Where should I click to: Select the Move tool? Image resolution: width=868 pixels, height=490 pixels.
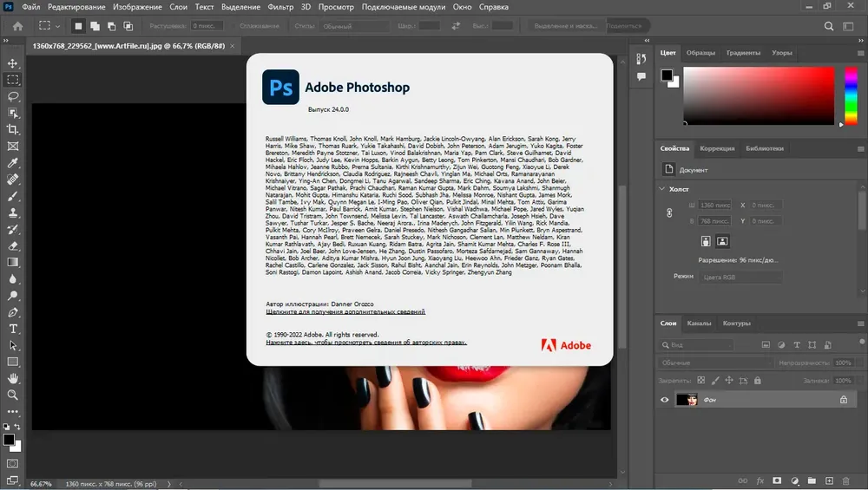coord(13,63)
